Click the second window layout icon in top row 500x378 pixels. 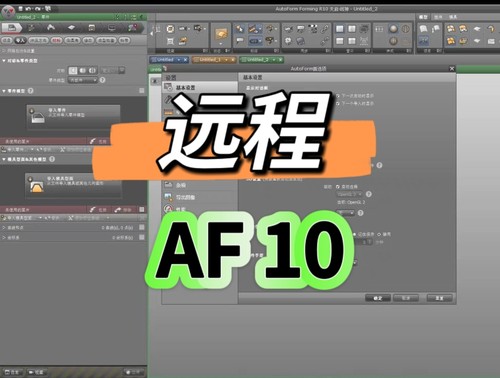(x=352, y=29)
